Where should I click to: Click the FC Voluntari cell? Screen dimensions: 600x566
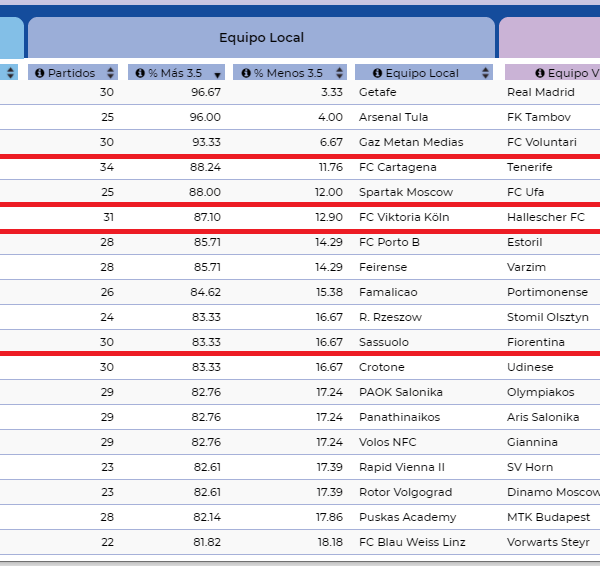pyautogui.click(x=541, y=142)
